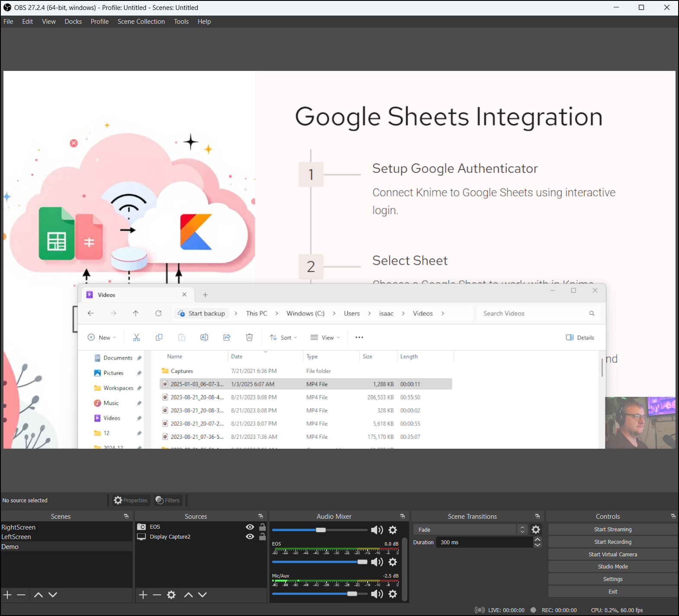The width and height of the screenshot is (679, 616).
Task: Open source properties gear in Sources toolbar
Action: click(x=171, y=595)
